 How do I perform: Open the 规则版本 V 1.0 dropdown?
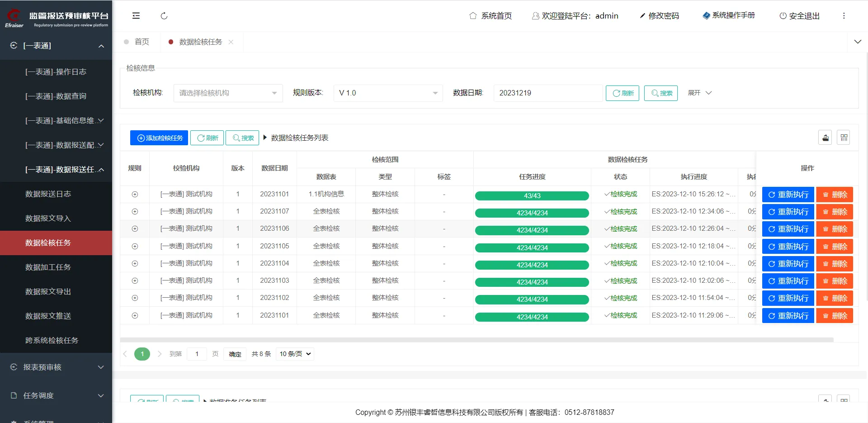(x=388, y=93)
